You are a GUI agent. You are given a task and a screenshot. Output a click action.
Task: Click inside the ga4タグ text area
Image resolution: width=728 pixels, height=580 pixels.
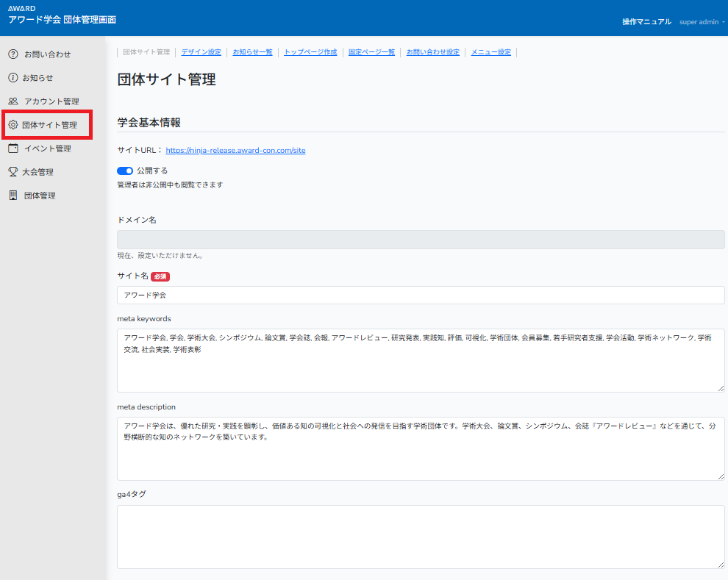(x=421, y=537)
